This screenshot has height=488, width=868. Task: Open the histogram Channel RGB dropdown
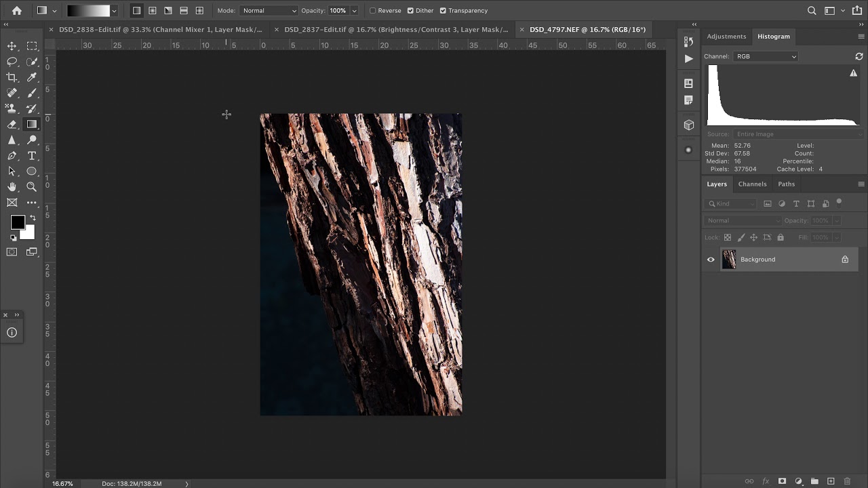click(766, 56)
